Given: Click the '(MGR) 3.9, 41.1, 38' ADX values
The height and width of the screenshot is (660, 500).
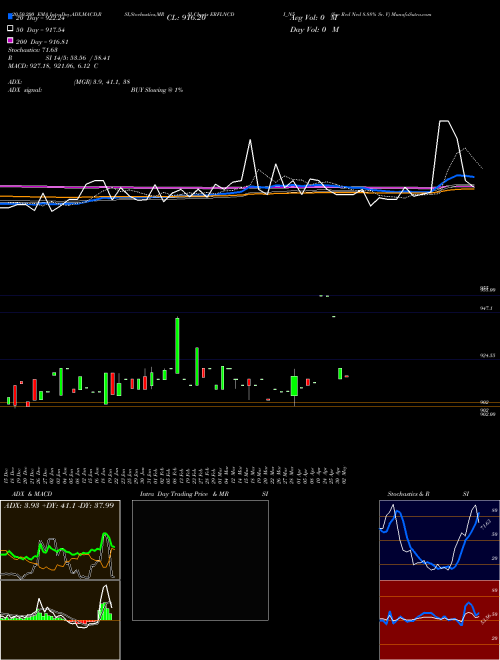Looking at the screenshot, I should [102, 82].
